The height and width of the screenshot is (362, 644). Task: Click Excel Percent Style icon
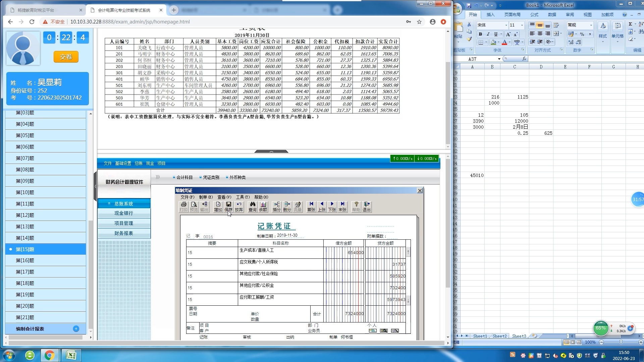pos(582,34)
